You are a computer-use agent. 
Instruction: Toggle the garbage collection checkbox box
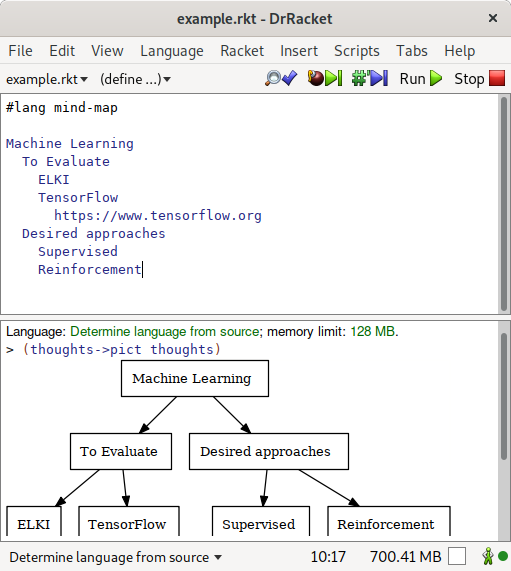point(457,556)
